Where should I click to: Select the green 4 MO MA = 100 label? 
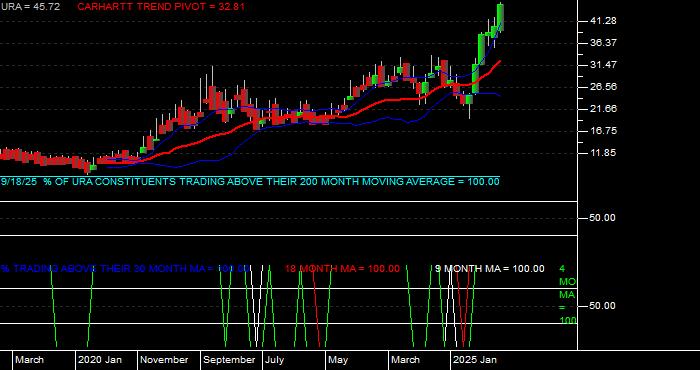point(567,295)
